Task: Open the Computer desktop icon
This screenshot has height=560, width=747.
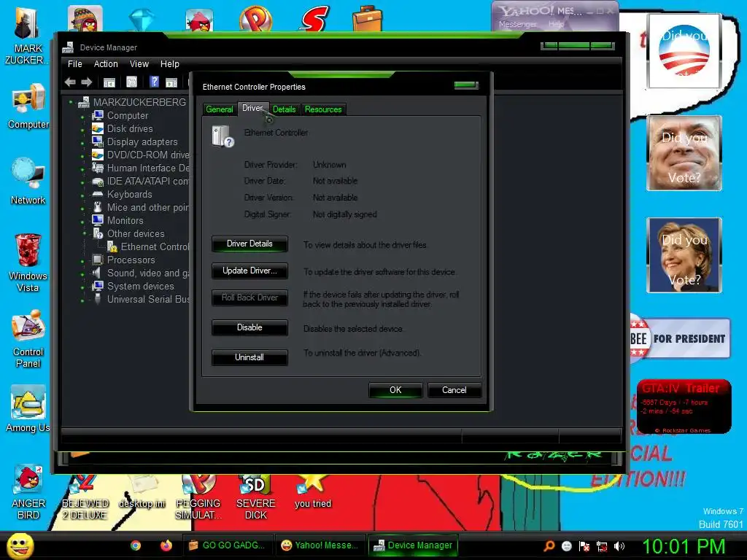Action: [x=28, y=99]
